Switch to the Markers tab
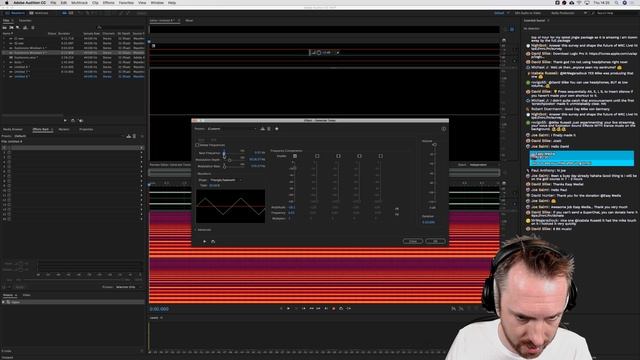This screenshot has width=640, height=360. click(x=64, y=129)
